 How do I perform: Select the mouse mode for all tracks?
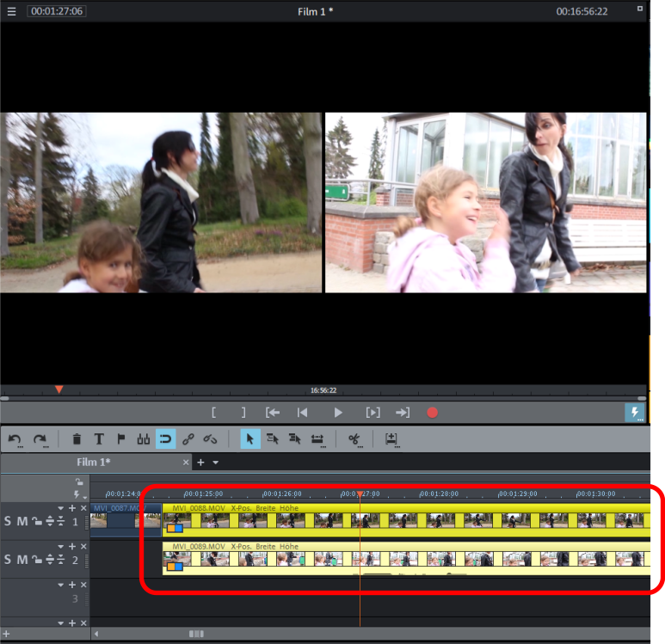295,439
